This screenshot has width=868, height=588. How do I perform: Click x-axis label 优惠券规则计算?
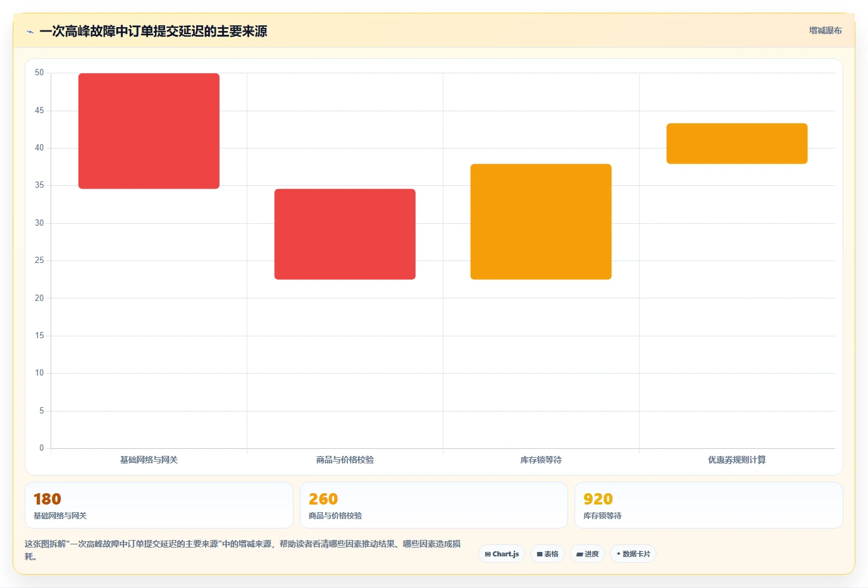point(737,460)
